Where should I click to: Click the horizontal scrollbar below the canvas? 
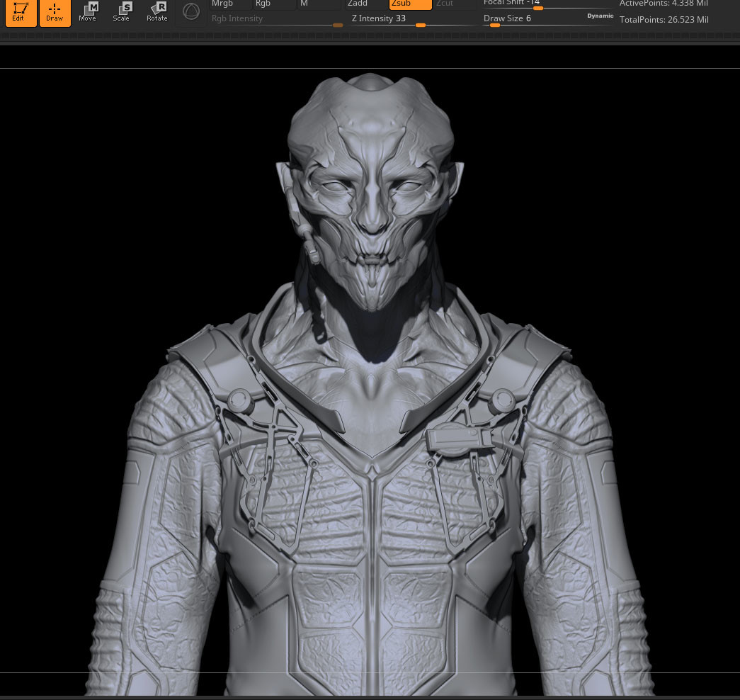pyautogui.click(x=370, y=696)
